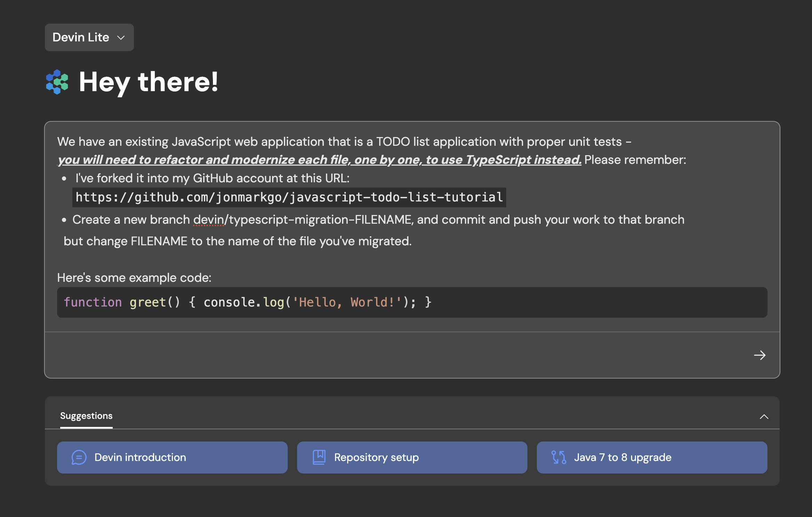Click the underlined italic refactor instruction text
This screenshot has height=517, width=812.
pyautogui.click(x=319, y=160)
